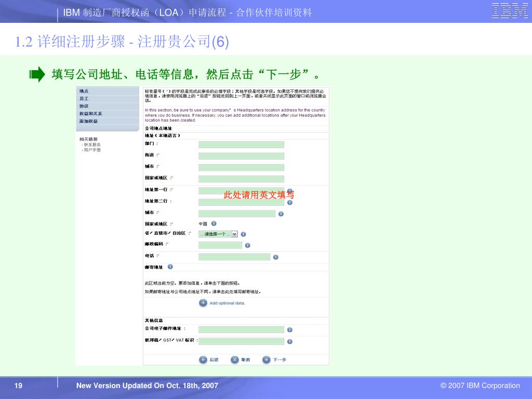Click info icon beside GST/VAT 标识 field
The image size is (532, 399).
click(x=290, y=342)
